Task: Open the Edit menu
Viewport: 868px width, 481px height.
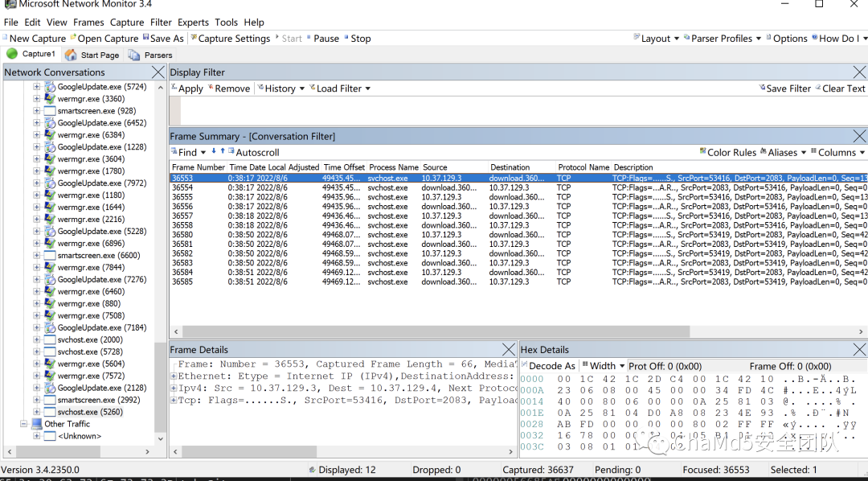Action: coord(32,23)
